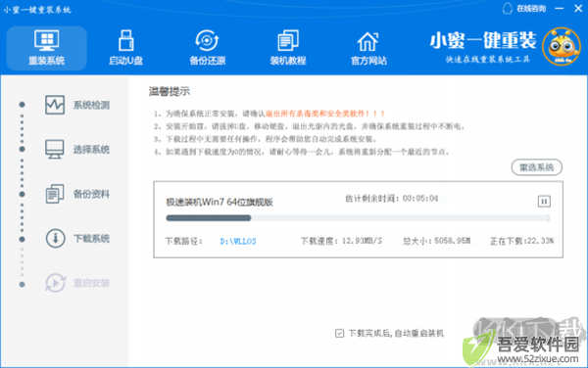Click the total size 5058.95M

click(452, 241)
